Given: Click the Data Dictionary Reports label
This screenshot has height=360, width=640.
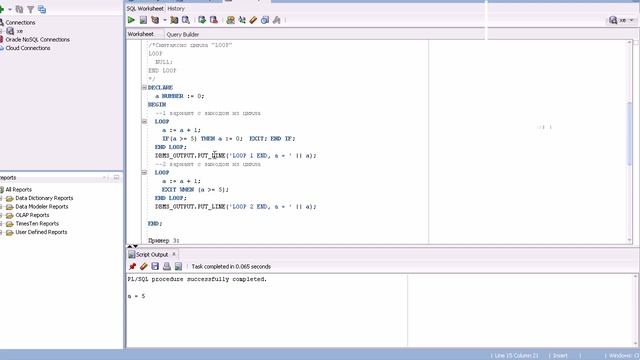Looking at the screenshot, I should click(x=44, y=198).
